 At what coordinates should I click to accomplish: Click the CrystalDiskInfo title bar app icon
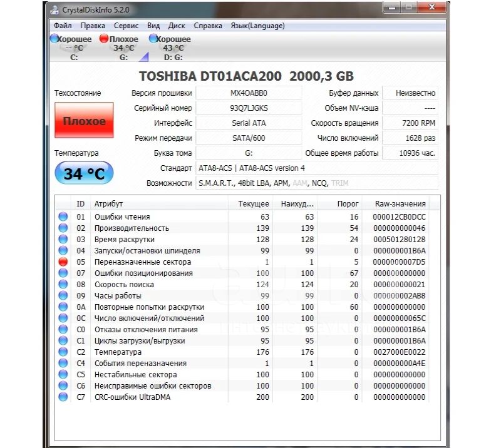point(54,10)
